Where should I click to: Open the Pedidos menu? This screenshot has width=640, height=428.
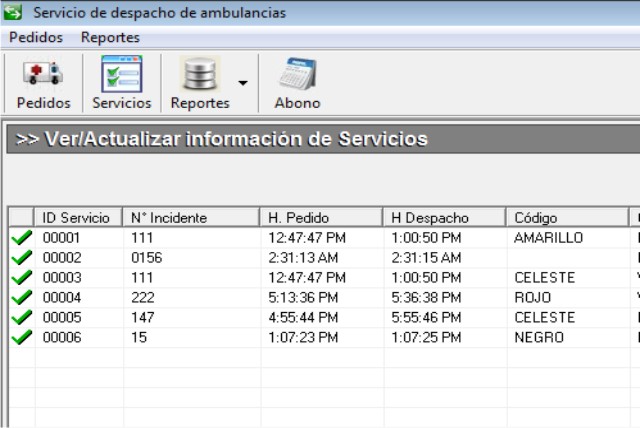(36, 38)
